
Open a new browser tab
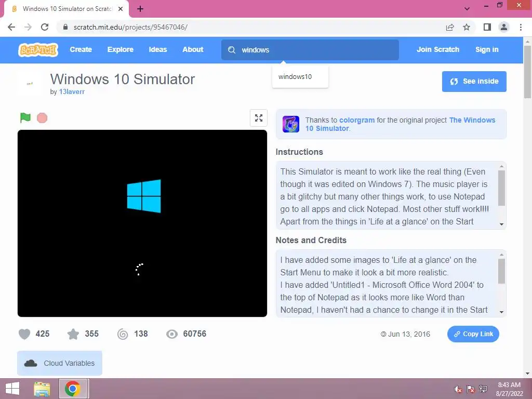coord(140,9)
